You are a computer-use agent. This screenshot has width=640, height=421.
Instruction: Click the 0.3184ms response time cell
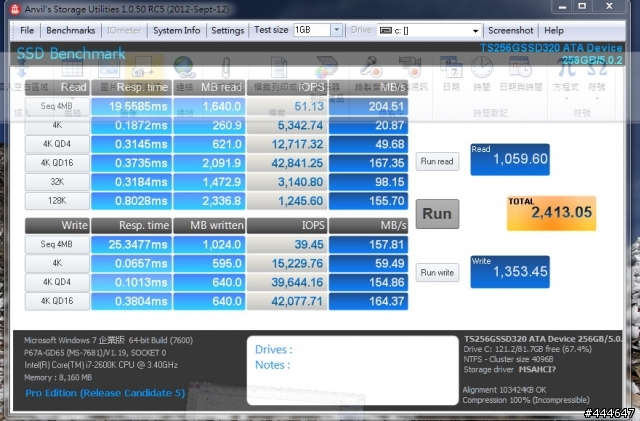click(131, 182)
